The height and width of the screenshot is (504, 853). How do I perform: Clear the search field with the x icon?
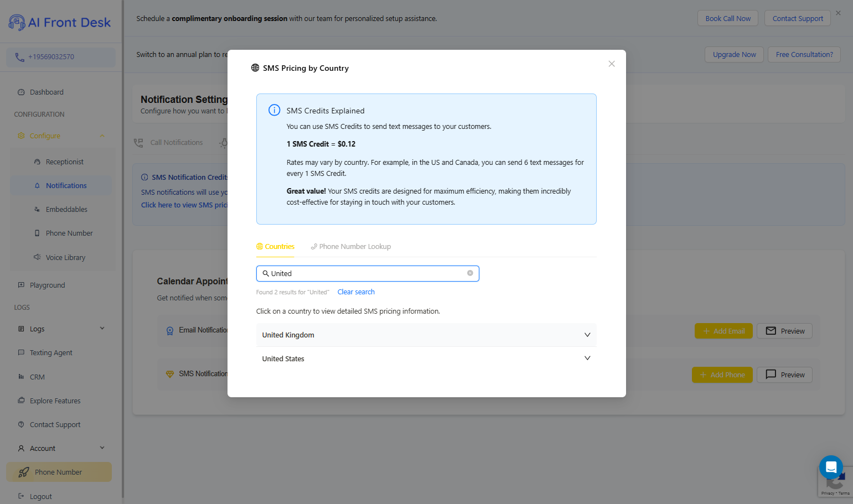click(470, 273)
